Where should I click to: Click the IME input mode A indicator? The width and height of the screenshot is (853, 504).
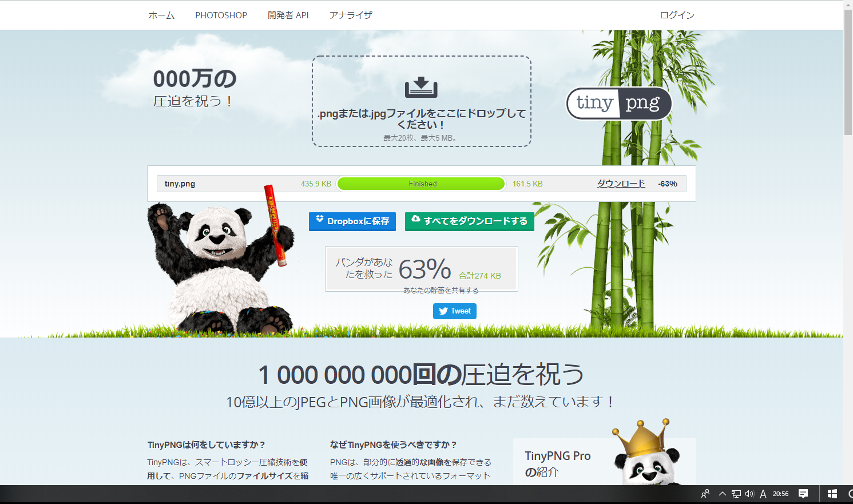coord(763,494)
